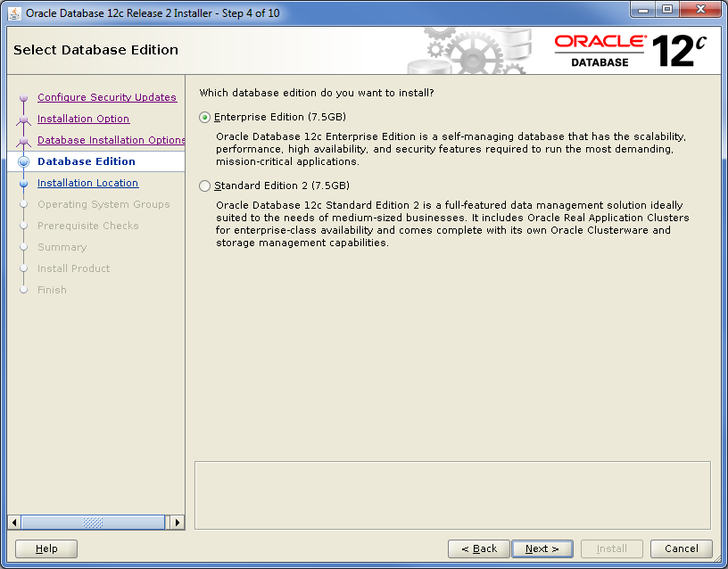The image size is (728, 569).
Task: Click the Oracle Database 12c logo
Action: click(x=631, y=51)
